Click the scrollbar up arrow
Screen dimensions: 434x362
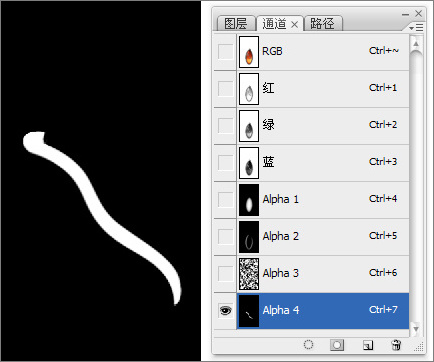[416, 43]
